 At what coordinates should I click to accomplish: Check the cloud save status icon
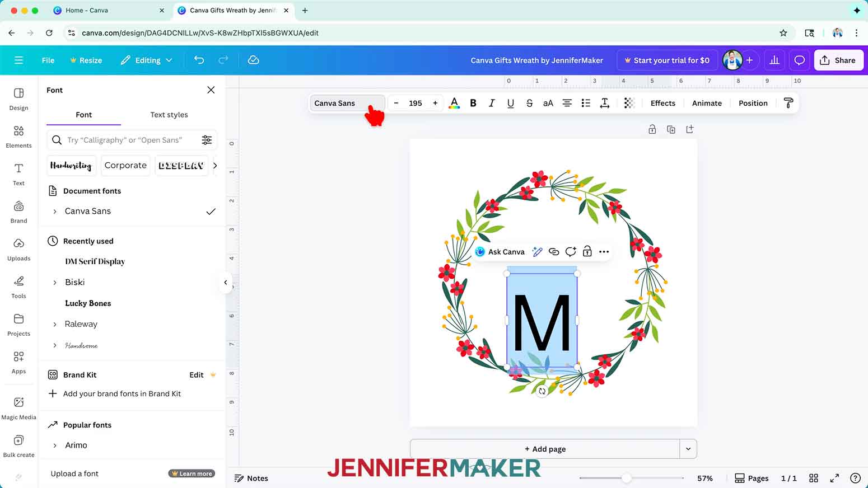[x=253, y=60]
